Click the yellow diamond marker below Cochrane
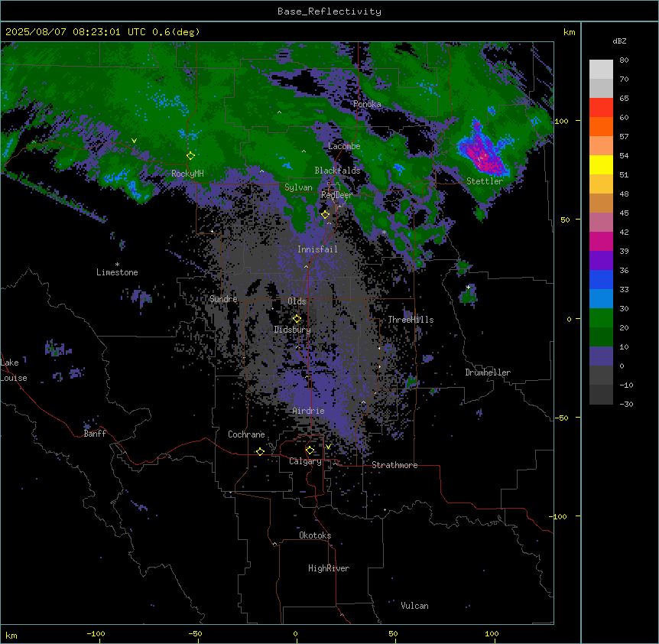This screenshot has height=644, width=659. tap(260, 451)
